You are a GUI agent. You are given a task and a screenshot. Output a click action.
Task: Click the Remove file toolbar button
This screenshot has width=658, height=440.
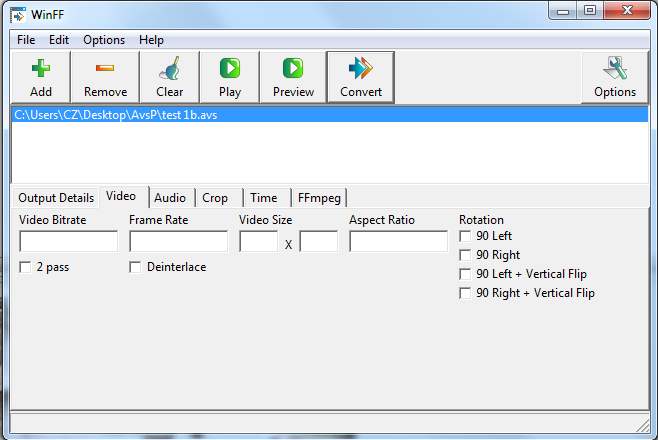coord(105,77)
